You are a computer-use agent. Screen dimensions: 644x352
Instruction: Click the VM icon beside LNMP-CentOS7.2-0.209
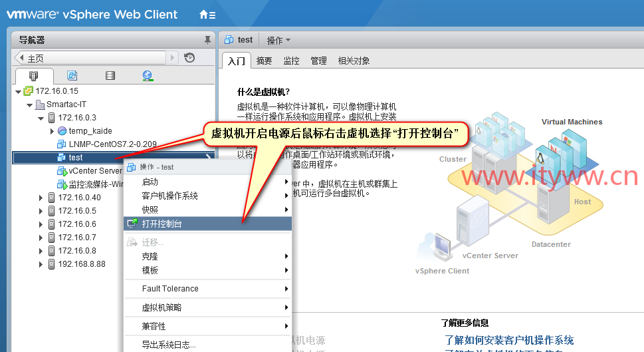click(x=62, y=144)
